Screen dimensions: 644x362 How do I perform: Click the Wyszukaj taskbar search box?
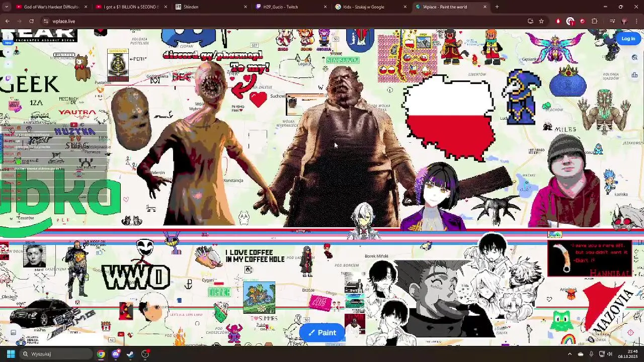click(x=56, y=354)
